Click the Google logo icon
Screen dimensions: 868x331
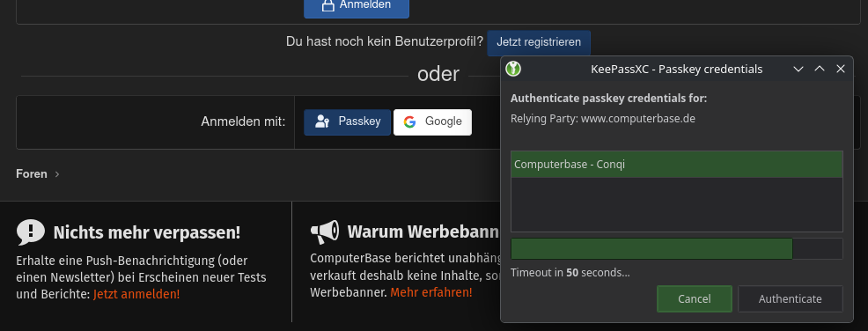(x=409, y=121)
